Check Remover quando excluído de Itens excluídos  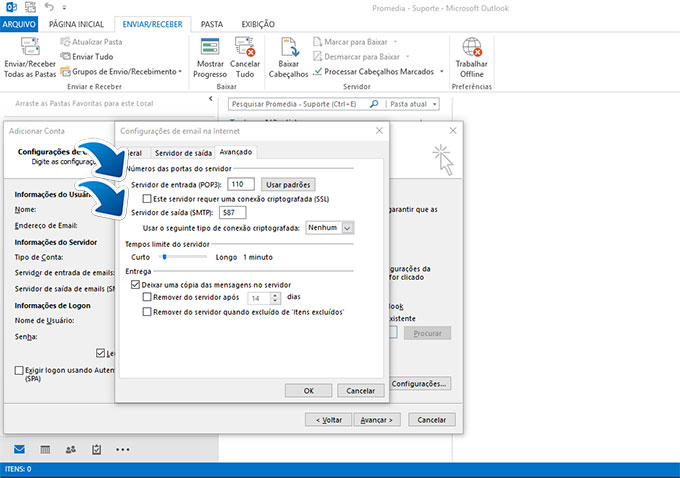tap(147, 312)
